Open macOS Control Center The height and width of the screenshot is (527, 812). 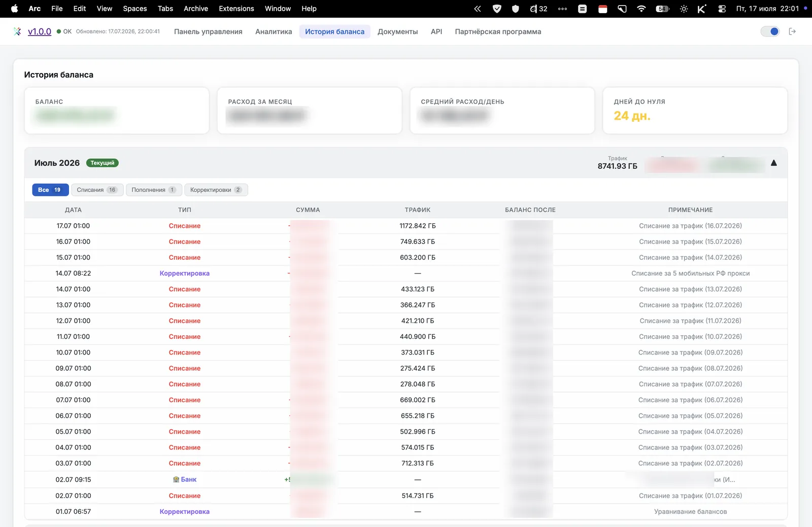[x=722, y=9]
